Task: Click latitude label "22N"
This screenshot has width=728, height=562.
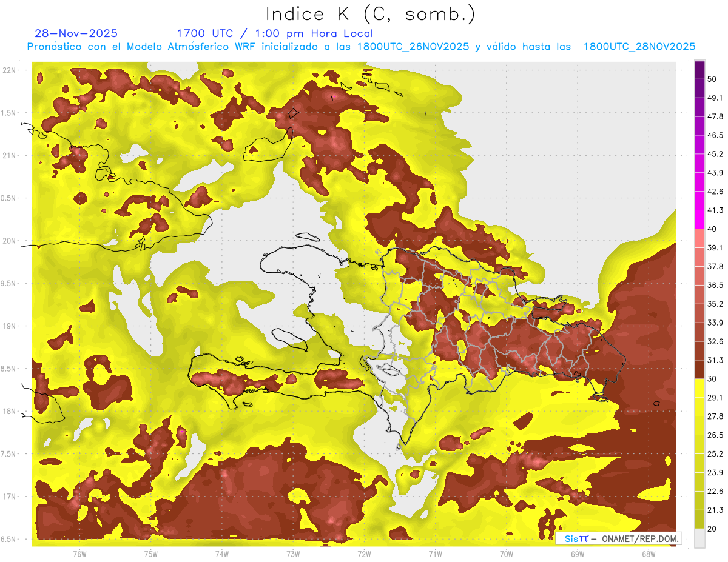Action: [9, 70]
